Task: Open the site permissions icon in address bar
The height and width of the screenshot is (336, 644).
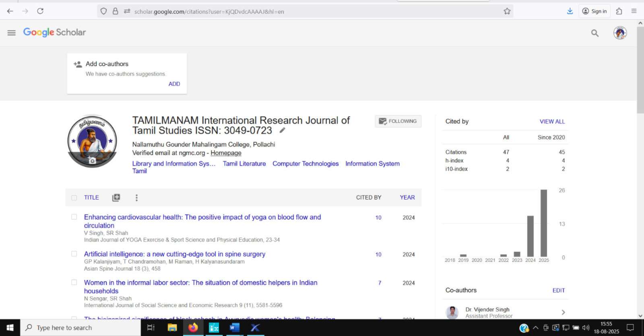Action: coord(127,11)
